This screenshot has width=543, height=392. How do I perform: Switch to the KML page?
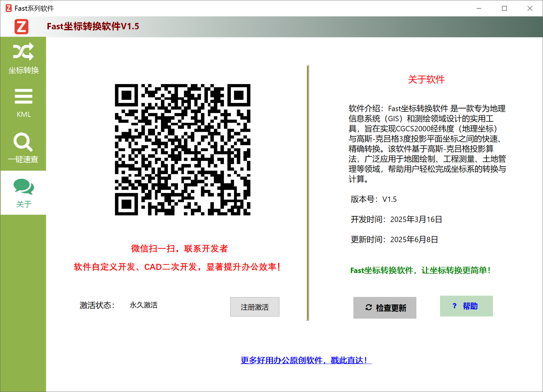(x=23, y=103)
